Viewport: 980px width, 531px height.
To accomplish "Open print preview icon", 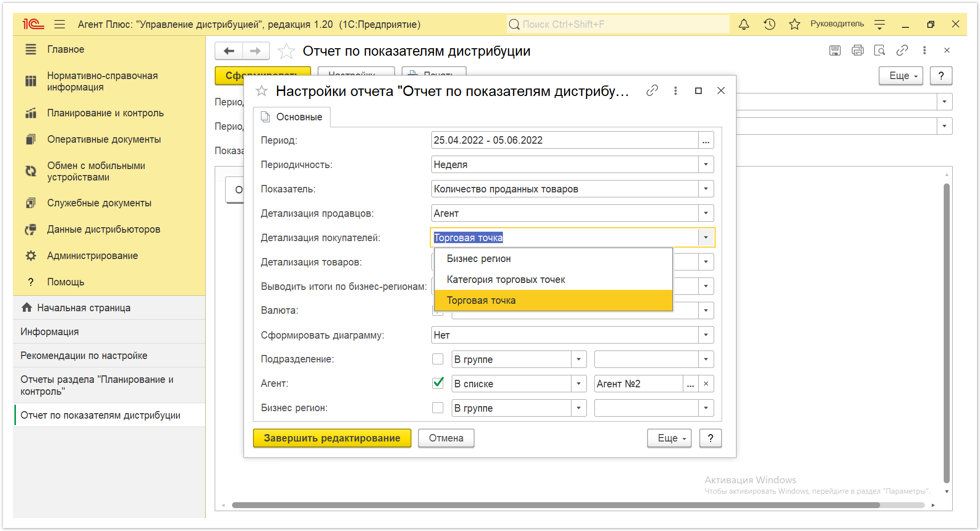I will [880, 50].
